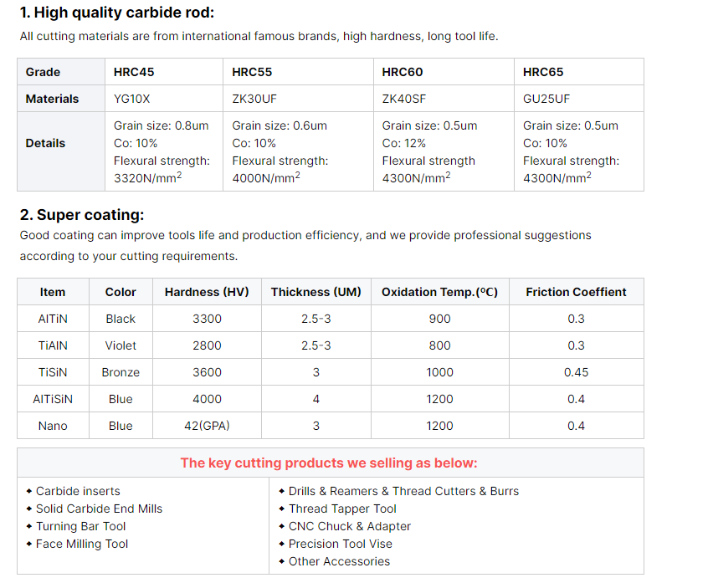
Task: Select the AlTiSiN coating item
Action: click(x=52, y=399)
